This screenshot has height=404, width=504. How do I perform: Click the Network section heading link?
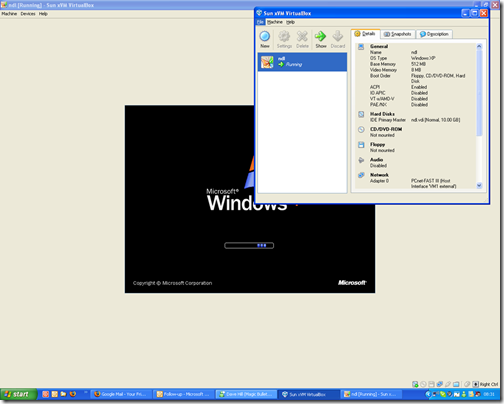[379, 175]
